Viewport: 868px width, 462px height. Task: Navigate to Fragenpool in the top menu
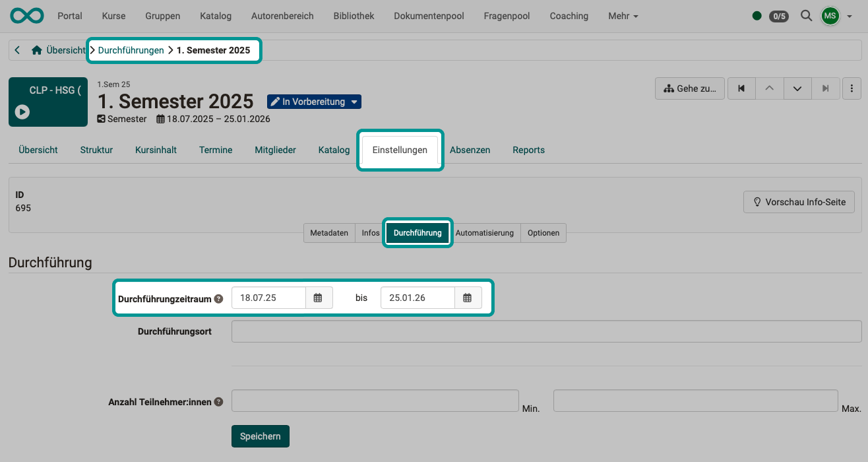[507, 16]
